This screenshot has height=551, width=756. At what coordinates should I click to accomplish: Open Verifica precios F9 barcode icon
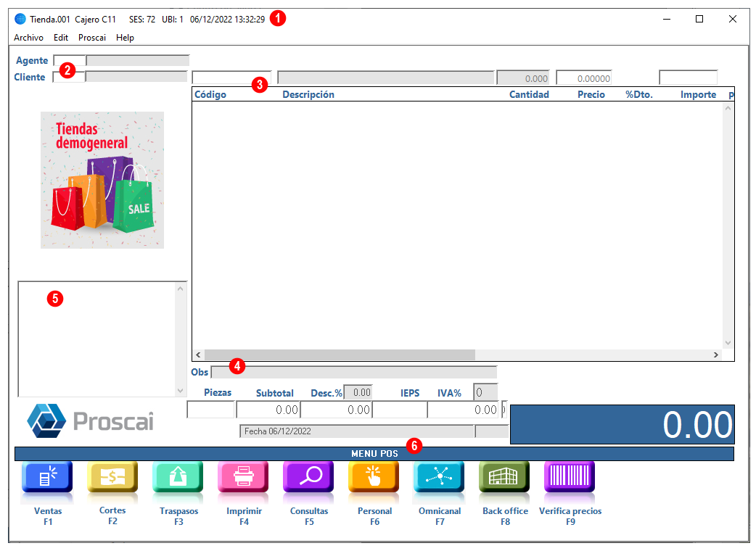[x=570, y=477]
